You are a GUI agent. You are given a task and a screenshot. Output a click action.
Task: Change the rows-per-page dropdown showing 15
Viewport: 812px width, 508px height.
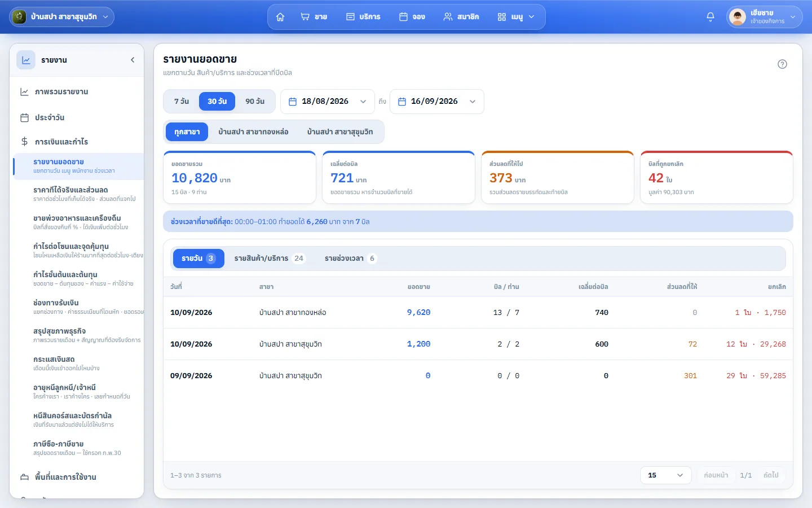pyautogui.click(x=666, y=475)
